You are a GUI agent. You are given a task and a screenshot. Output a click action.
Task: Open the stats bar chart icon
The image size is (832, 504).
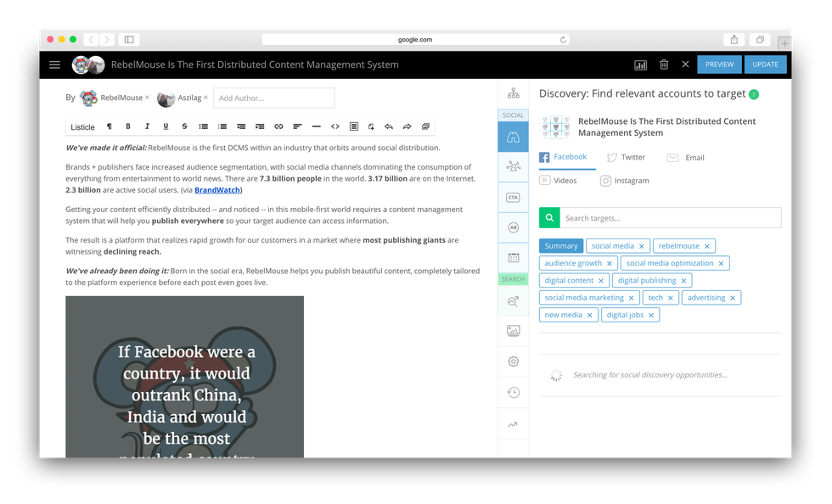tap(640, 64)
